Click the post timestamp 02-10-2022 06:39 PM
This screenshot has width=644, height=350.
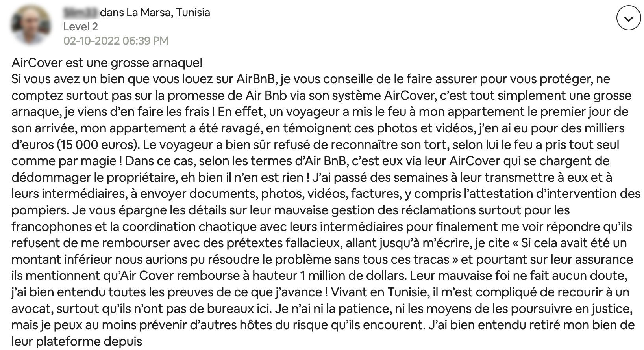pos(116,41)
